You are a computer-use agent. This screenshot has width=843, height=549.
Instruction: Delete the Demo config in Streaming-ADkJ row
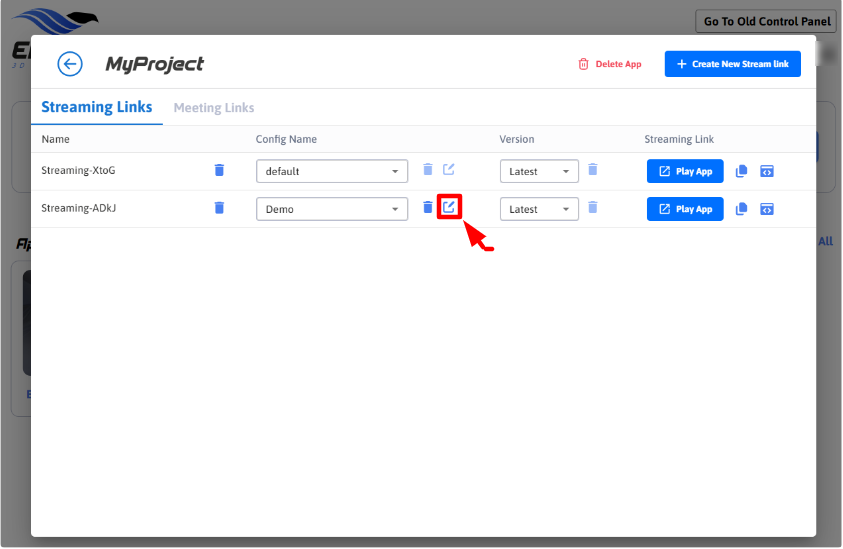[x=428, y=207]
